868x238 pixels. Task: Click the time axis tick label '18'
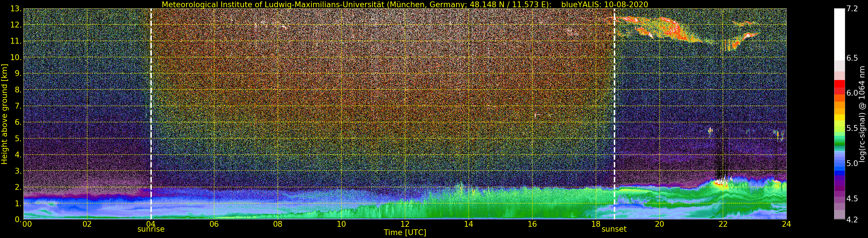[596, 224]
